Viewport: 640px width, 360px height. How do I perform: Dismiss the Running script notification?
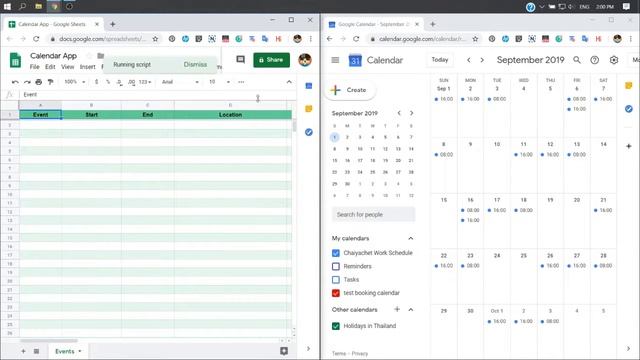(x=195, y=64)
